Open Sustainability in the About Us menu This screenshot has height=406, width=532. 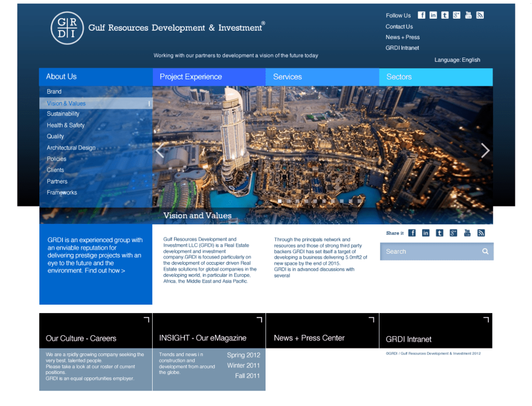coord(63,114)
